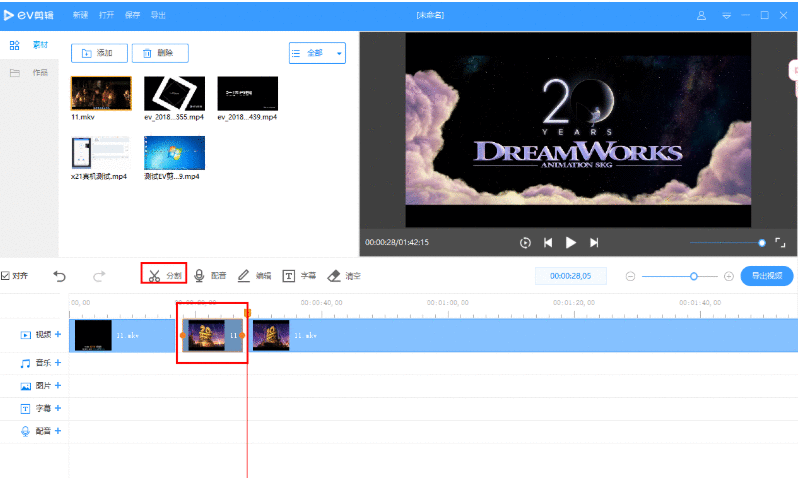Select the pencil edit (编辑) tool
The height and width of the screenshot is (478, 799).
click(254, 275)
